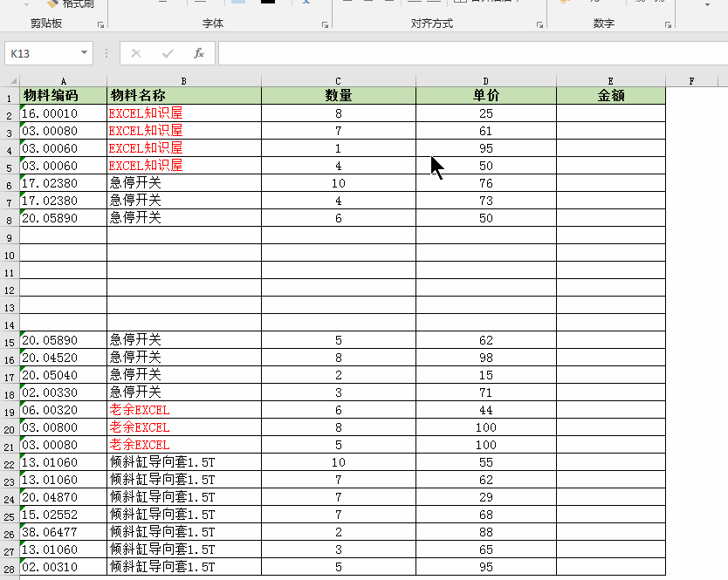Select cell 02.00310 in row 28
The width and height of the screenshot is (728, 580).
tap(63, 567)
